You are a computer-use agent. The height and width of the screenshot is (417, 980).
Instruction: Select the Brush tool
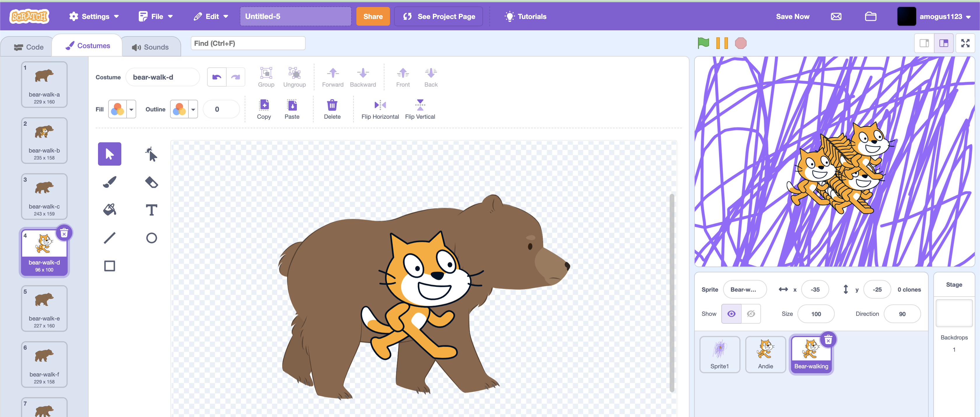pos(110,182)
